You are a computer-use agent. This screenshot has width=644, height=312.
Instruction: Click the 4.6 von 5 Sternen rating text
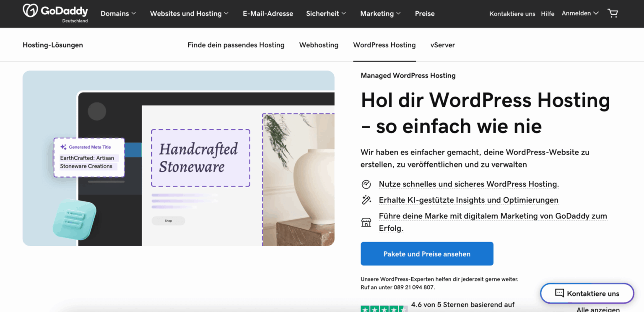tap(463, 304)
